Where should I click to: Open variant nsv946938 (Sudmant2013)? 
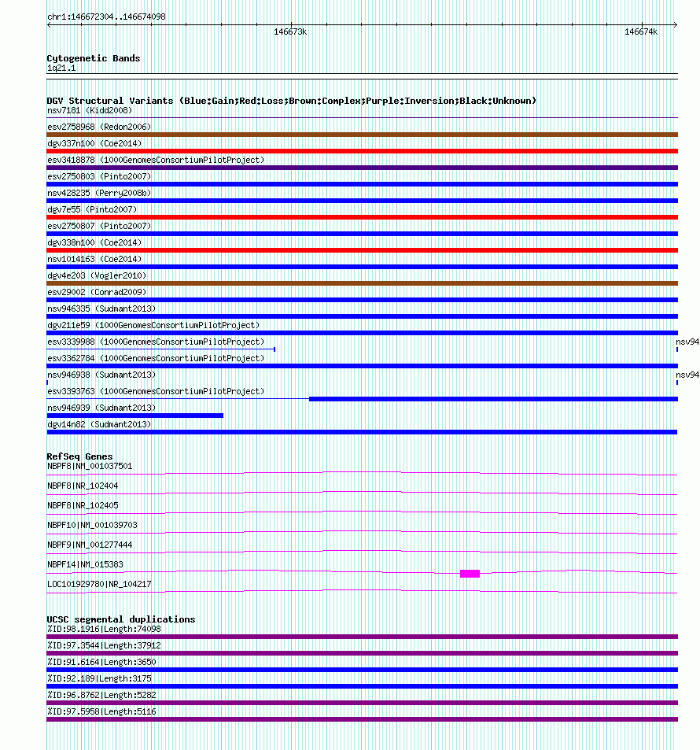coord(101,375)
